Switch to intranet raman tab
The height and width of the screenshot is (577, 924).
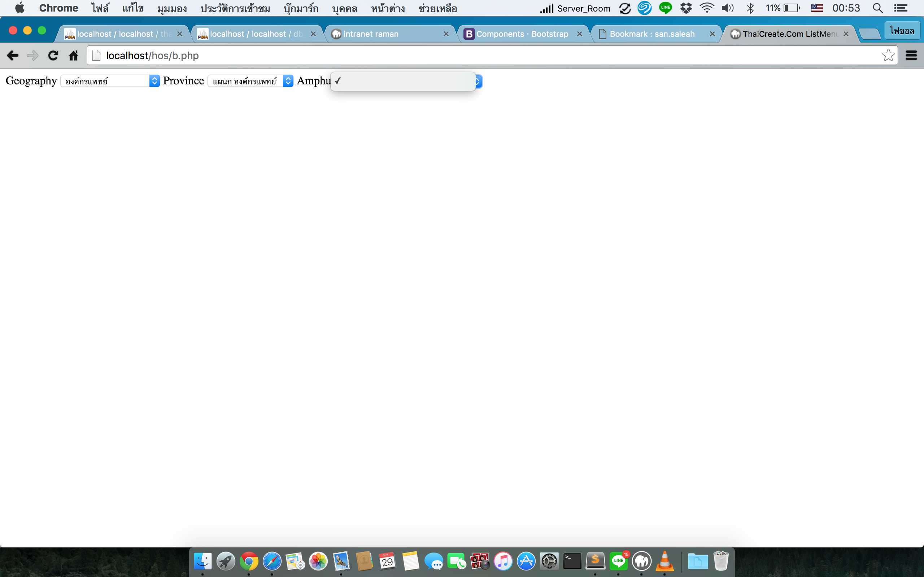(x=370, y=34)
